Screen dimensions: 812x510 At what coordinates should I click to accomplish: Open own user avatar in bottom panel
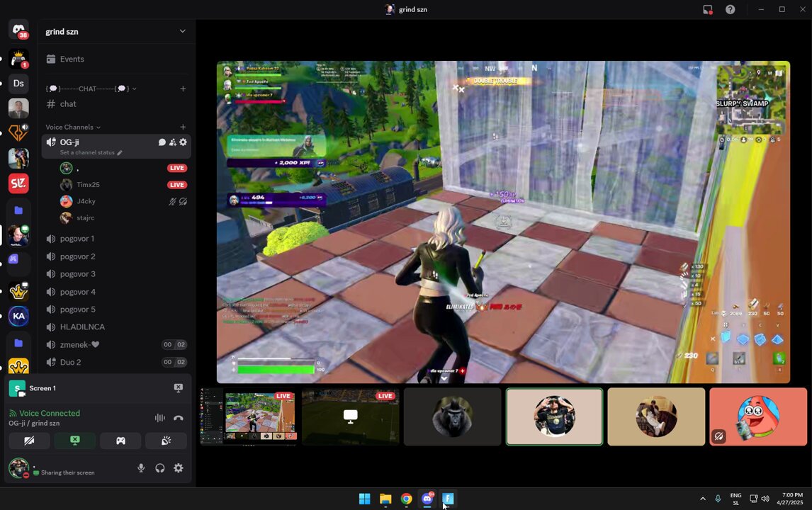pos(19,468)
